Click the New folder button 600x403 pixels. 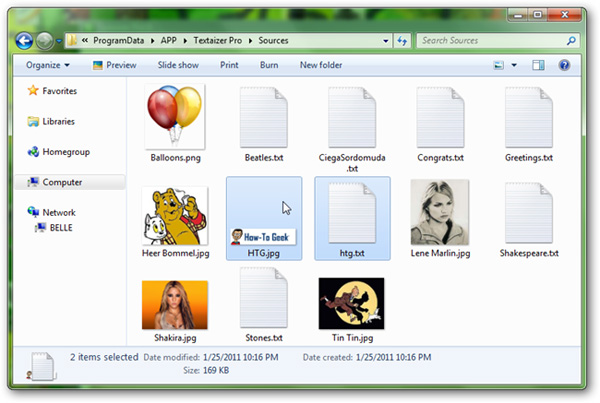coord(321,65)
